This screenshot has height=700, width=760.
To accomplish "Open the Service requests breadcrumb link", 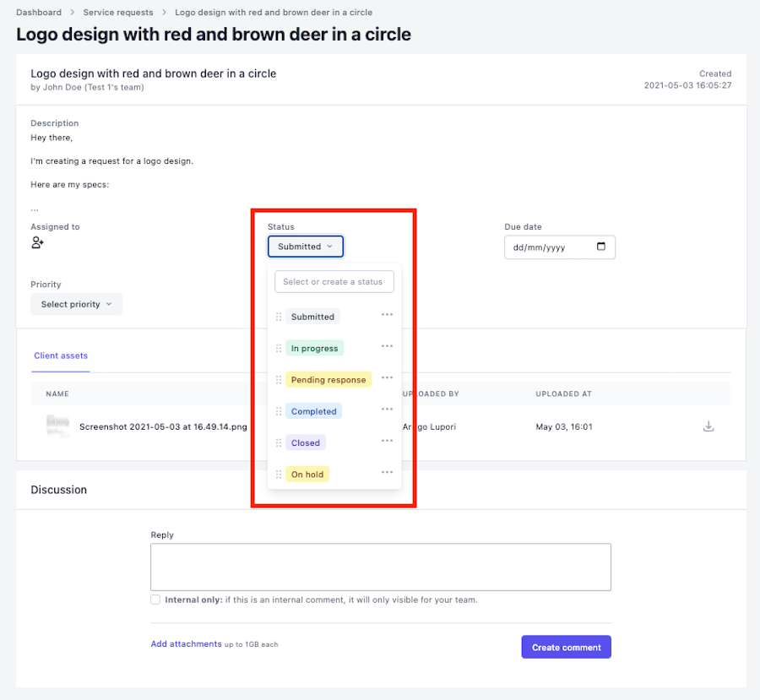I will click(117, 12).
